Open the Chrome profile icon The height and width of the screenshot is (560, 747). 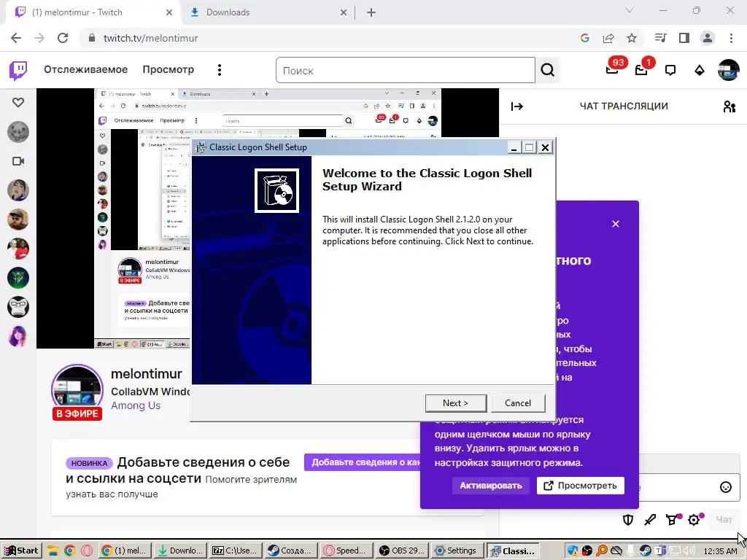pos(708,38)
